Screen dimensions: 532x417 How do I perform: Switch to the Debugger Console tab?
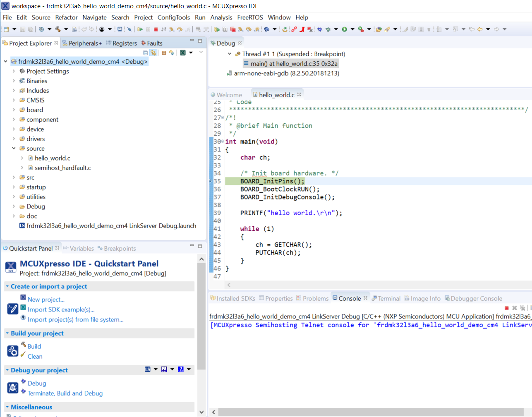473,298
